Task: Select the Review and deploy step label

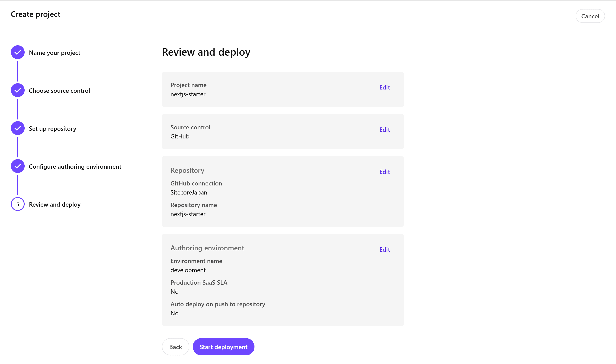Action: [x=55, y=205]
